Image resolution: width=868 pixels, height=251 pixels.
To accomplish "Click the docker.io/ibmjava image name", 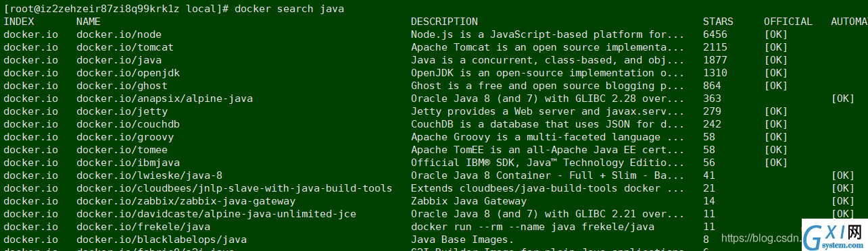I will tap(128, 163).
